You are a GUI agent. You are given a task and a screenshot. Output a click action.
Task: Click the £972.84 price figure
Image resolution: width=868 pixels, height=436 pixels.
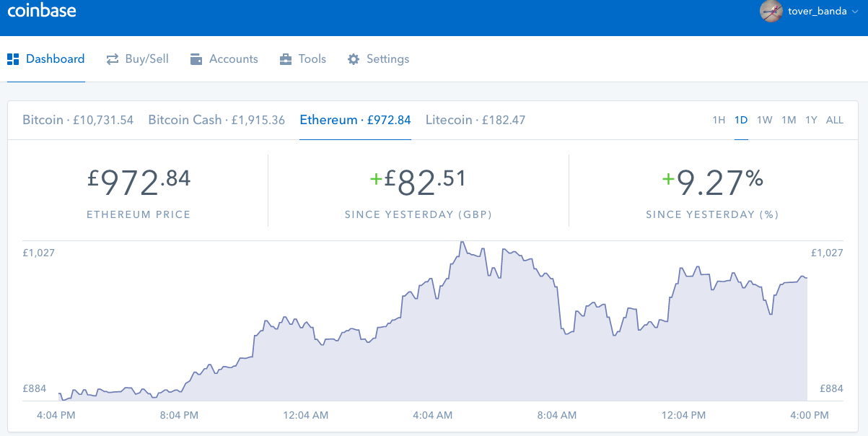[x=139, y=183]
